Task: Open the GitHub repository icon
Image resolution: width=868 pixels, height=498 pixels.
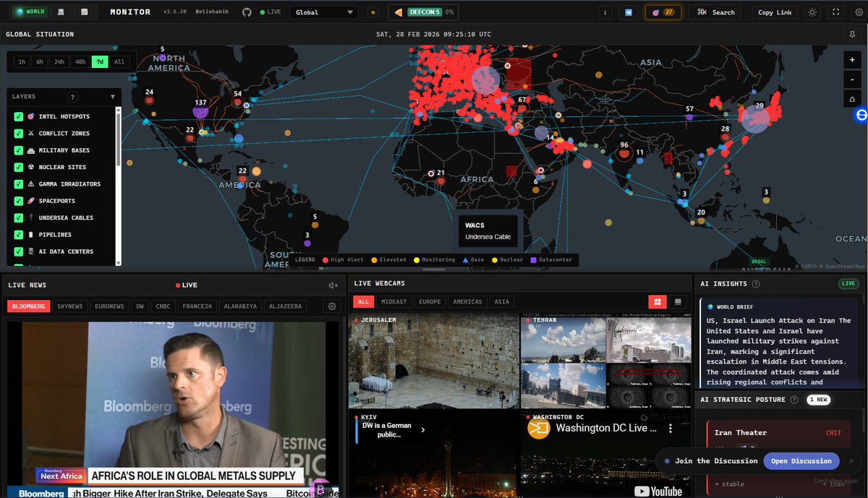Action: point(247,12)
